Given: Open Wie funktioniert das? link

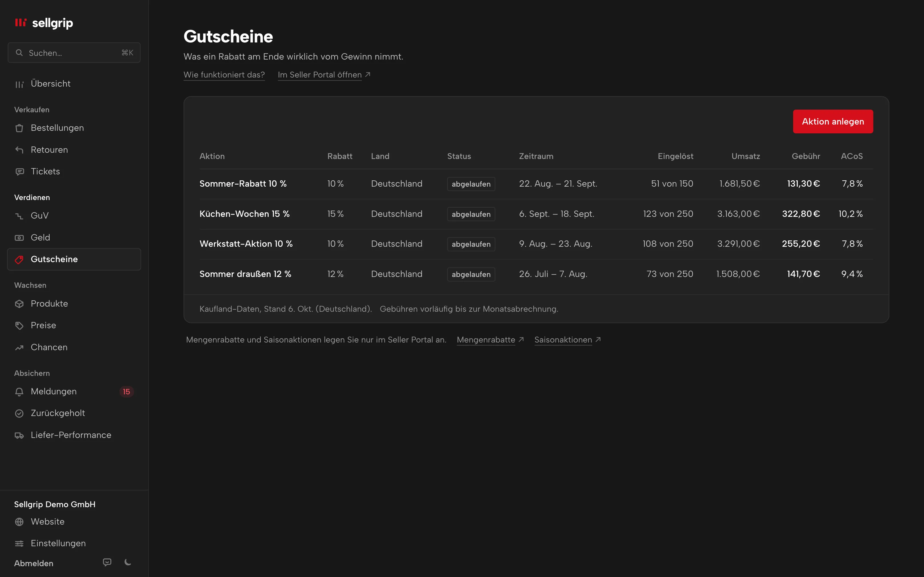Looking at the screenshot, I should click(224, 75).
